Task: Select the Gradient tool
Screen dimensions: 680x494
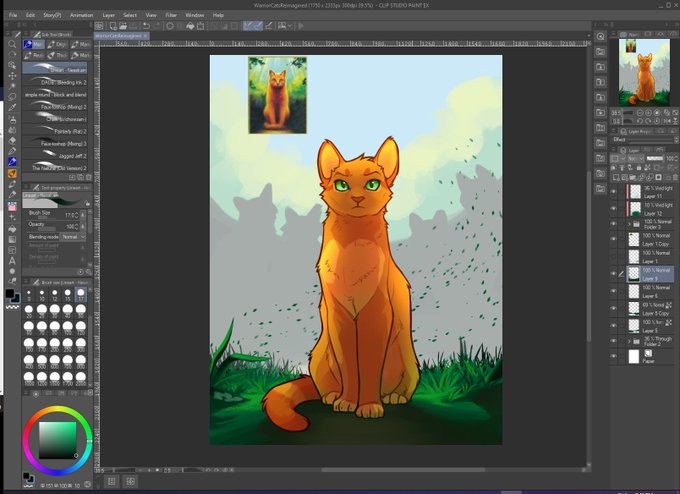Action: click(12, 239)
